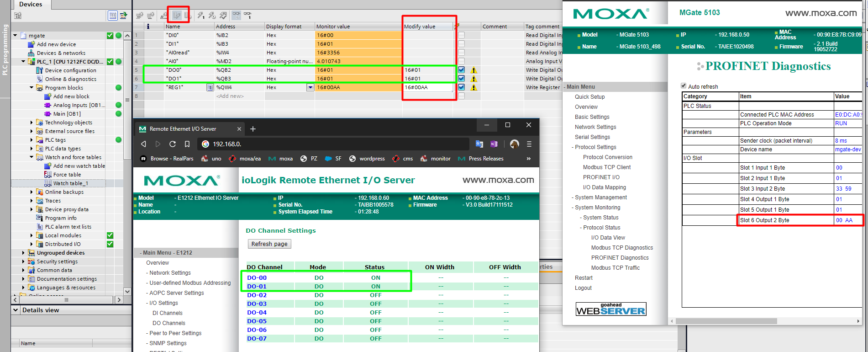Click the MGate diagnostics horizontal scrollbar
Screen dimensions: 868x352
point(726,321)
